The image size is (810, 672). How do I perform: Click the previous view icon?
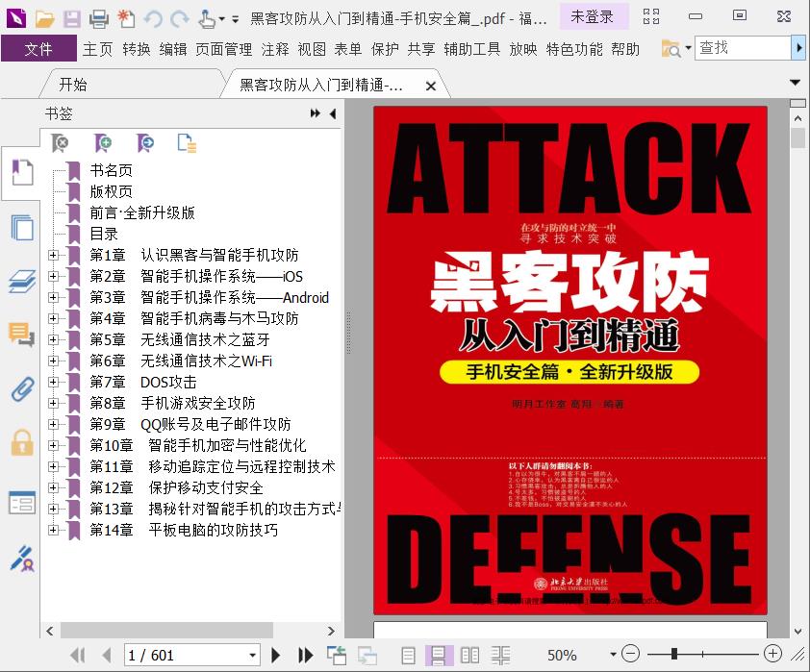point(337,655)
